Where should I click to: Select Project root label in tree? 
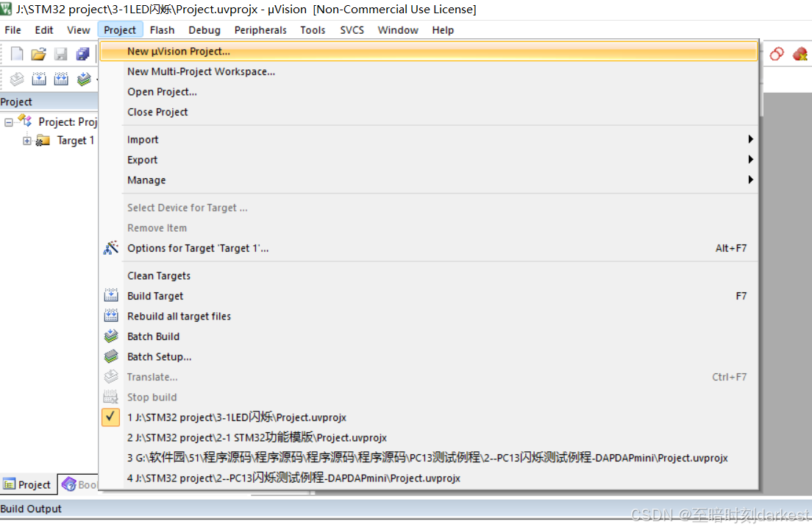pyautogui.click(x=68, y=121)
